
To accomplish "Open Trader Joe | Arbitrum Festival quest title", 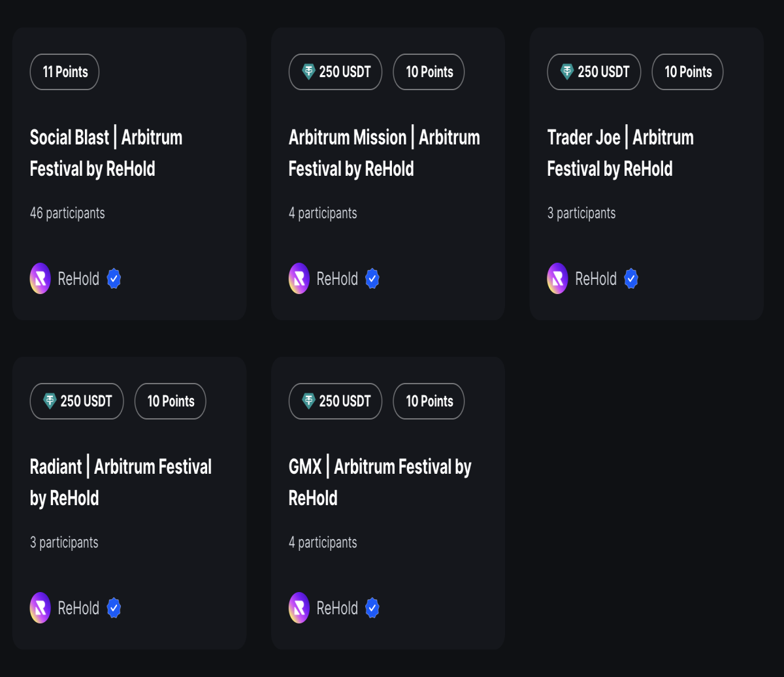I will click(621, 153).
